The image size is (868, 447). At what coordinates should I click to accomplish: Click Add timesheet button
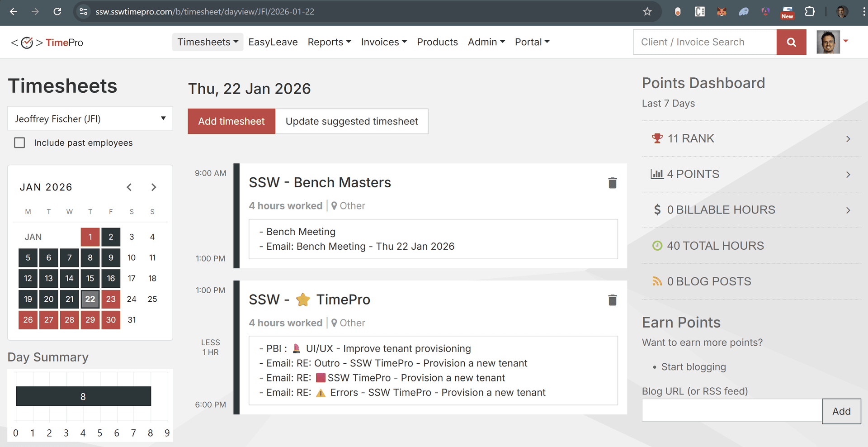(x=231, y=121)
